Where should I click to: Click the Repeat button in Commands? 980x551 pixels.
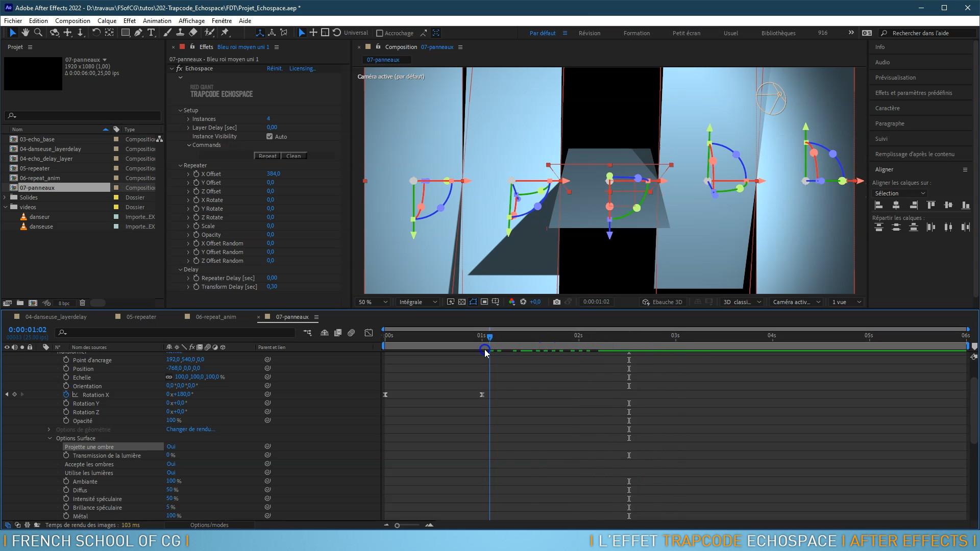point(267,156)
